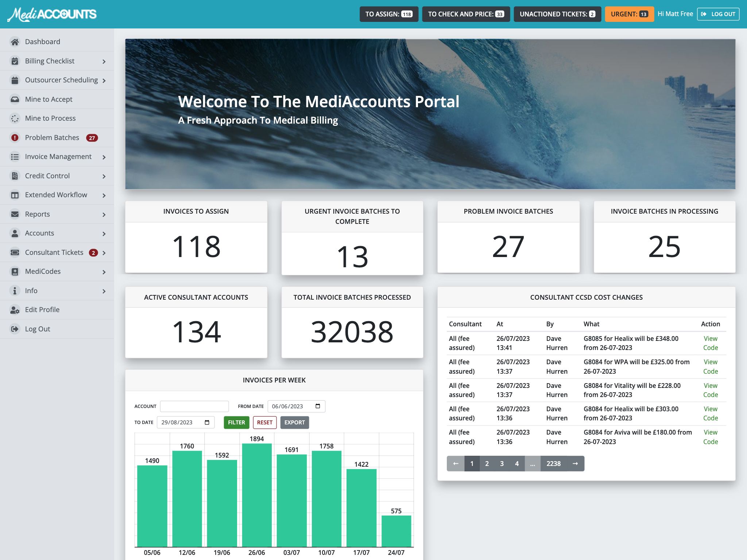Screen dimensions: 747x560
Task: Click the Account input field
Action: pyautogui.click(x=194, y=406)
